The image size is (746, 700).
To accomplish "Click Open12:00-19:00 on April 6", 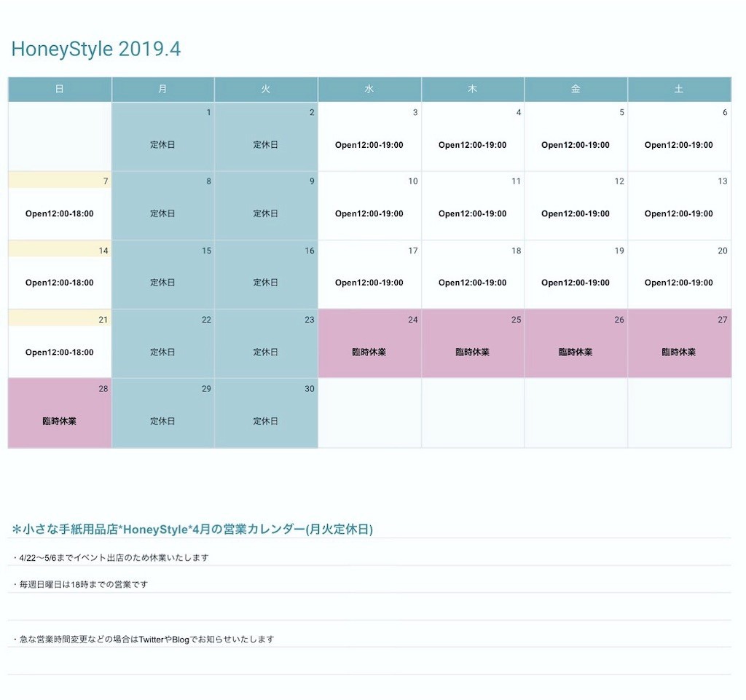I will pyautogui.click(x=679, y=145).
